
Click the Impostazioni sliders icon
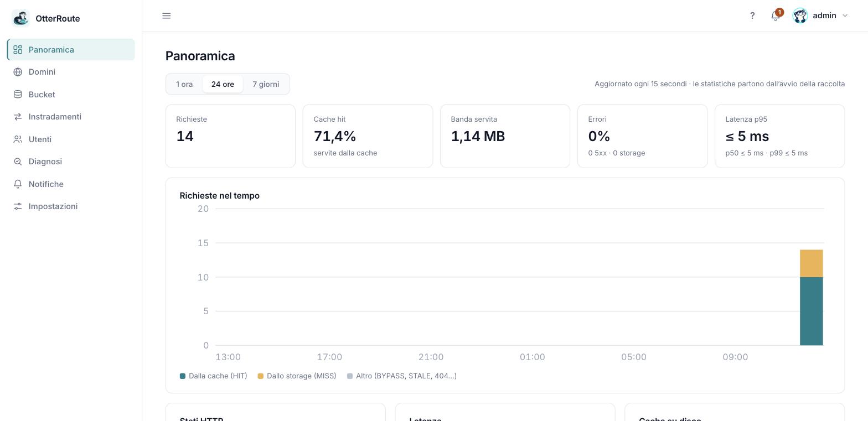pyautogui.click(x=18, y=206)
